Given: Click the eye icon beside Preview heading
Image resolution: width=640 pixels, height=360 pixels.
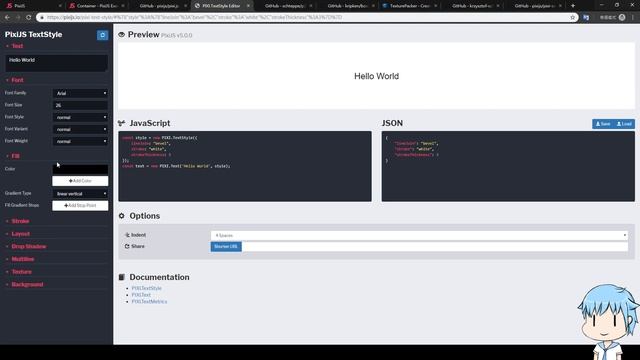Looking at the screenshot, I should pyautogui.click(x=122, y=35).
